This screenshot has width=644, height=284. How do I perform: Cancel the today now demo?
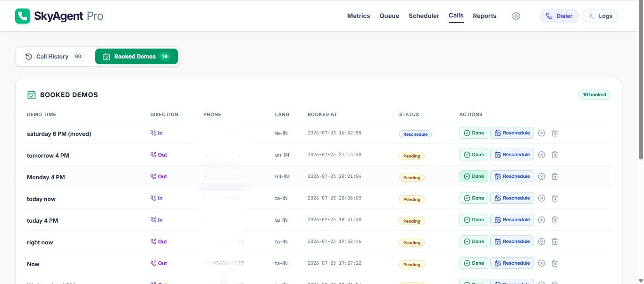[x=542, y=198]
